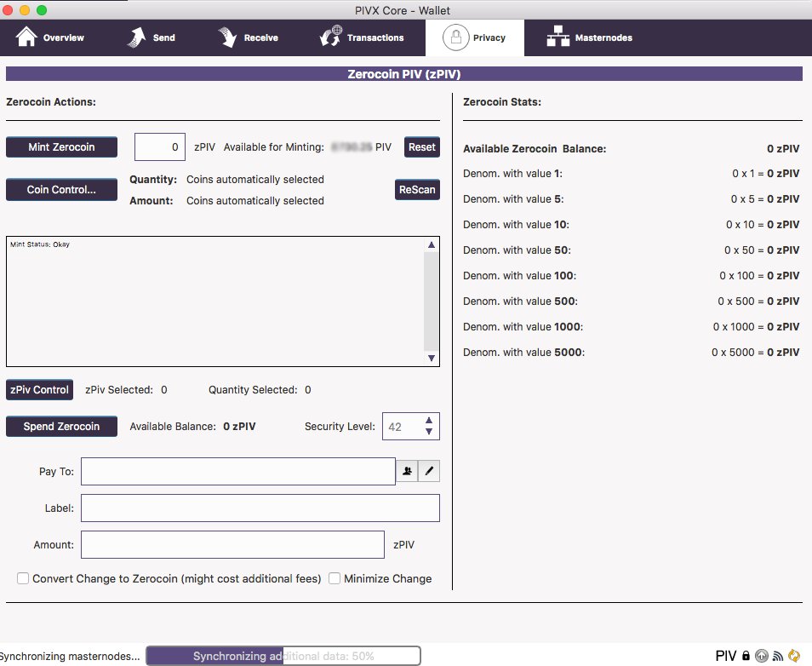Tick the Minimize Change checkbox

point(335,578)
